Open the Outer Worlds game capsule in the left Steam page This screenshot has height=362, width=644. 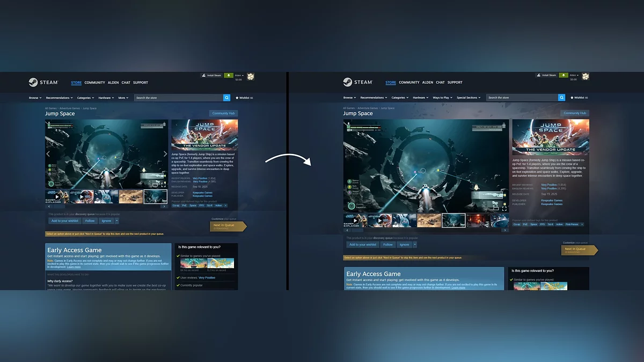click(x=221, y=263)
